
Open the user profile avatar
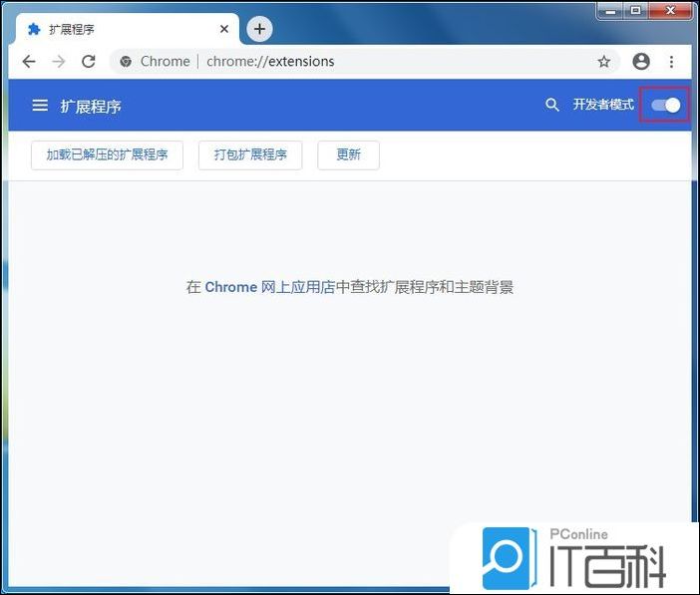641,61
